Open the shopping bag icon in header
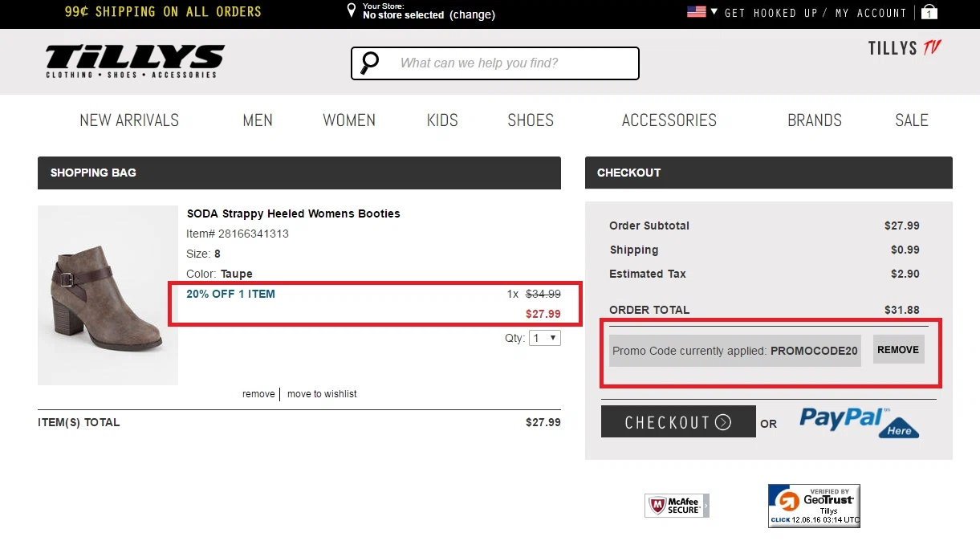The width and height of the screenshot is (980, 557). point(929,12)
